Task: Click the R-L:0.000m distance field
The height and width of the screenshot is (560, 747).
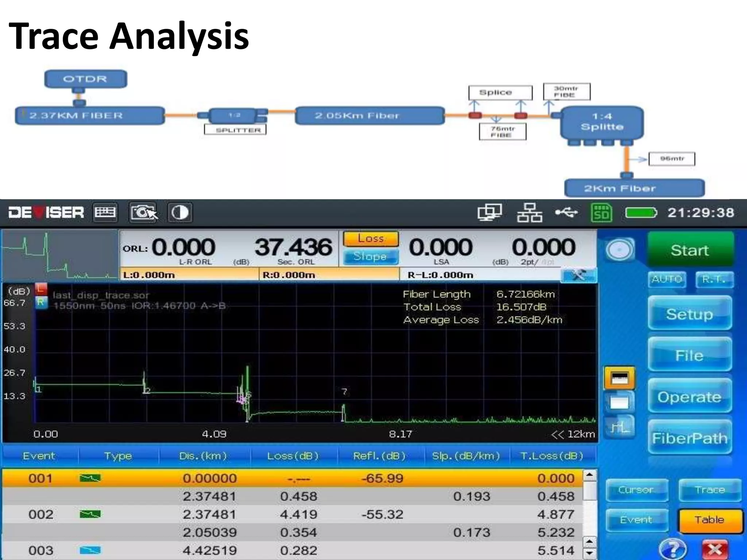Action: pos(480,275)
